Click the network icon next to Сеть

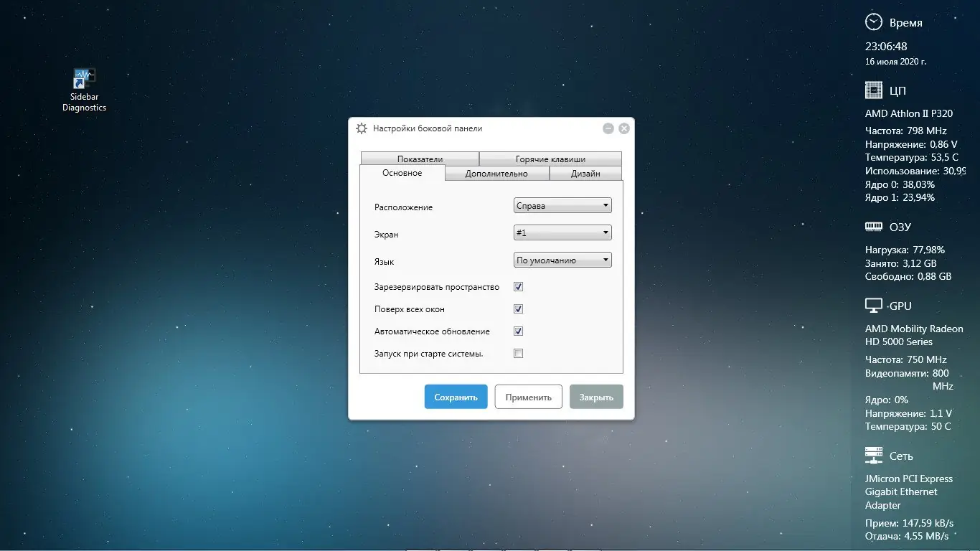(874, 455)
